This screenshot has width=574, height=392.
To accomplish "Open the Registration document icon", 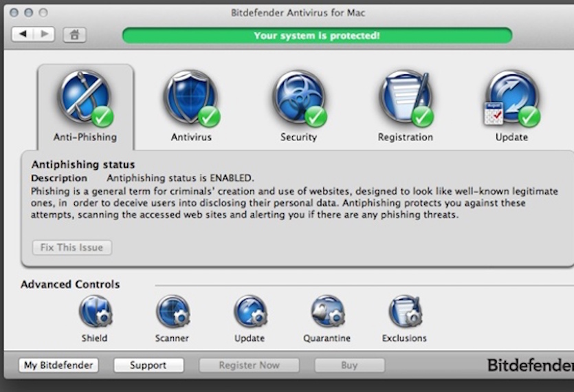I will coord(406,98).
